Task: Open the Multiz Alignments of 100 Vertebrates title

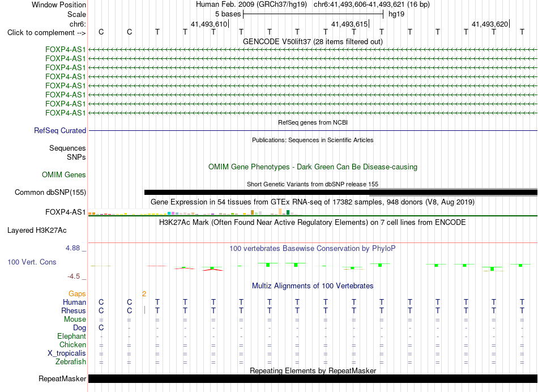Action: [x=313, y=286]
